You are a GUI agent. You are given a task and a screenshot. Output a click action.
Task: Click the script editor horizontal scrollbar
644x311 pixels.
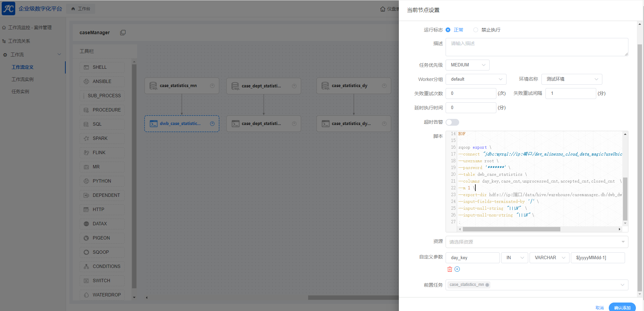point(511,229)
